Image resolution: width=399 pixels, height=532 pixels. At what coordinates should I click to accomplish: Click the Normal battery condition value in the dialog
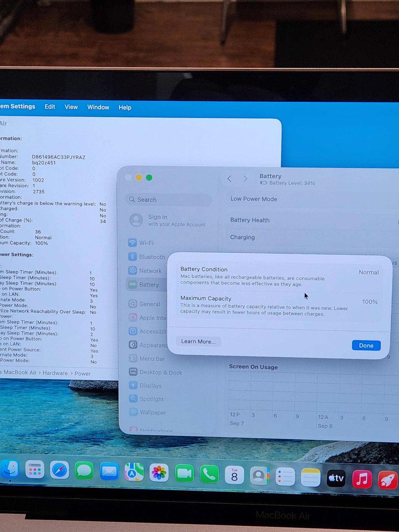pos(369,272)
